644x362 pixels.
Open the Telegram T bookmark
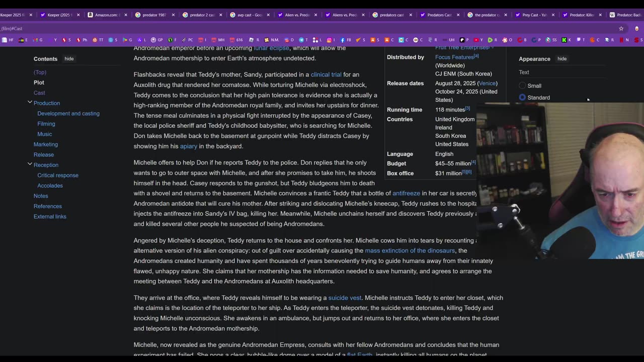[x=304, y=40]
